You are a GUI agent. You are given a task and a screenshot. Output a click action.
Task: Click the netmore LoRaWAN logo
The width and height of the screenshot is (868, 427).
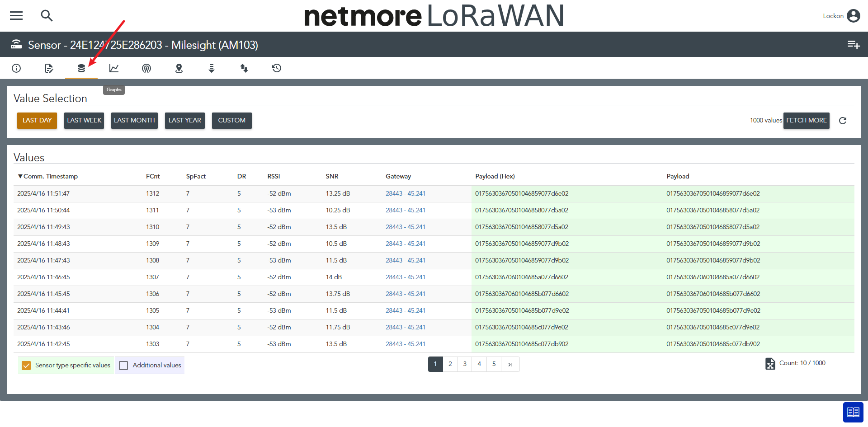coord(434,16)
